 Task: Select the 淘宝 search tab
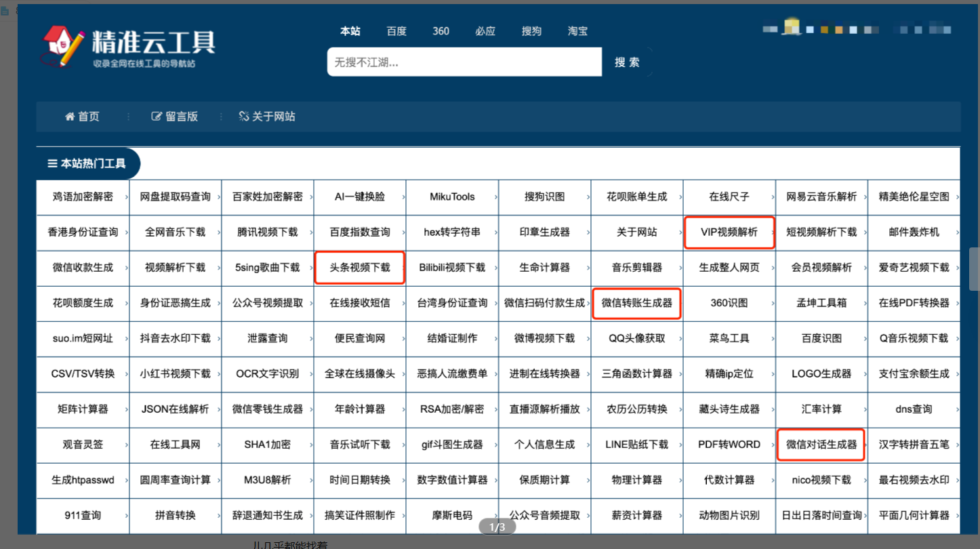[577, 31]
